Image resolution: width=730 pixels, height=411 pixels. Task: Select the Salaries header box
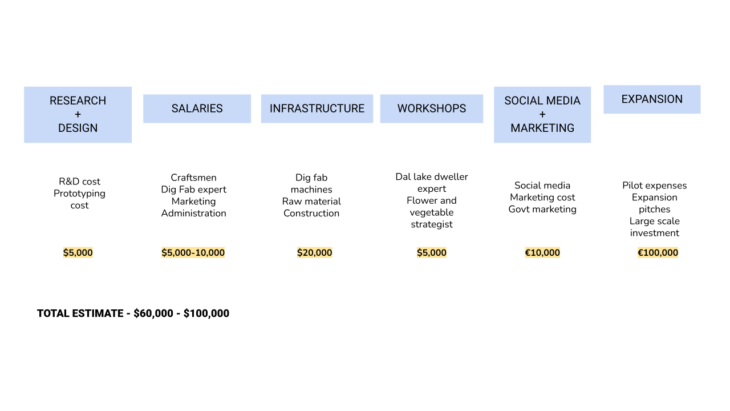[197, 108]
